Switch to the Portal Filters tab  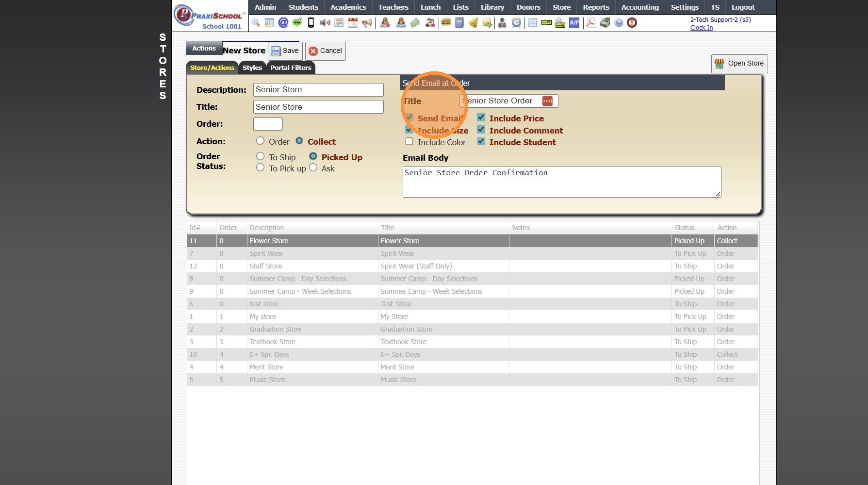pyautogui.click(x=291, y=68)
